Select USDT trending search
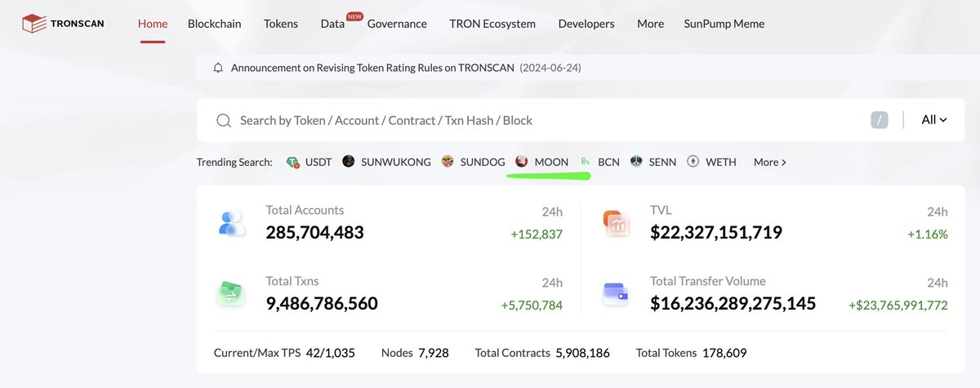980x388 pixels. [318, 162]
